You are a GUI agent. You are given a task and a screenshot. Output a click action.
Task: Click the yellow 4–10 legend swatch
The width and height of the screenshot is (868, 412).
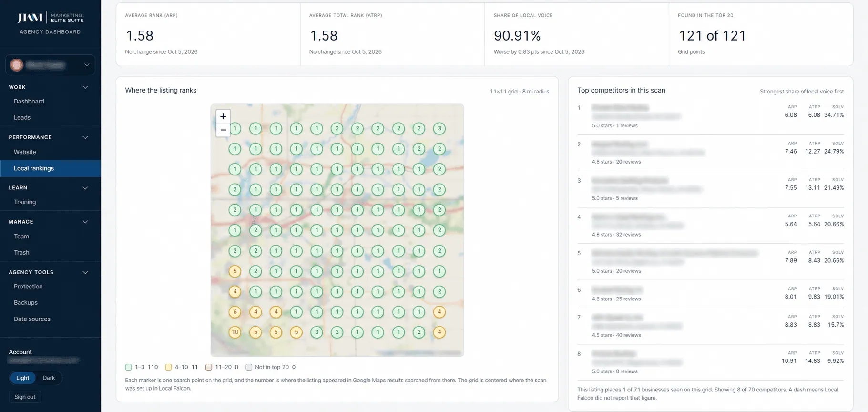point(168,367)
